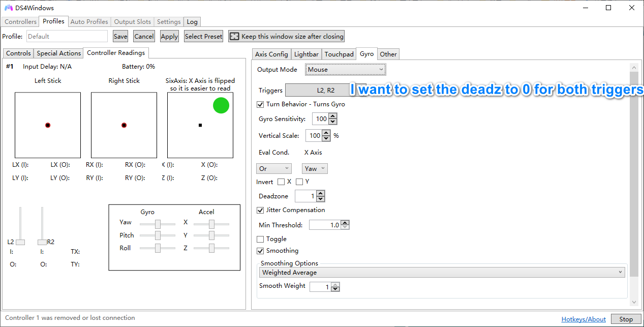Go to the Settings tab

[x=169, y=22]
